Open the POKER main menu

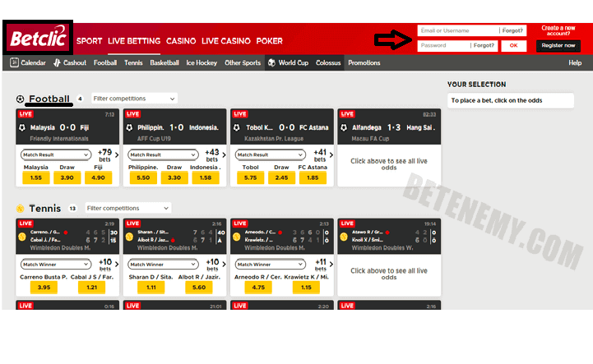pyautogui.click(x=269, y=41)
